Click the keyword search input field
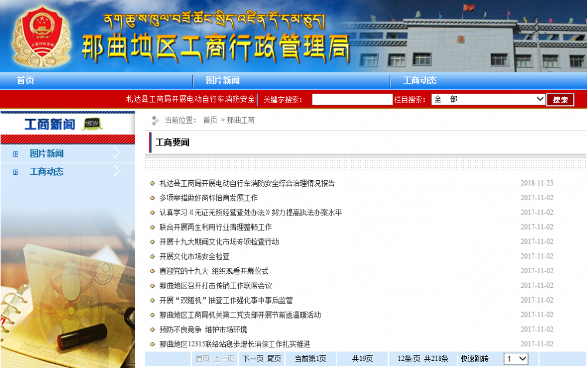This screenshot has width=588, height=368. (x=352, y=100)
